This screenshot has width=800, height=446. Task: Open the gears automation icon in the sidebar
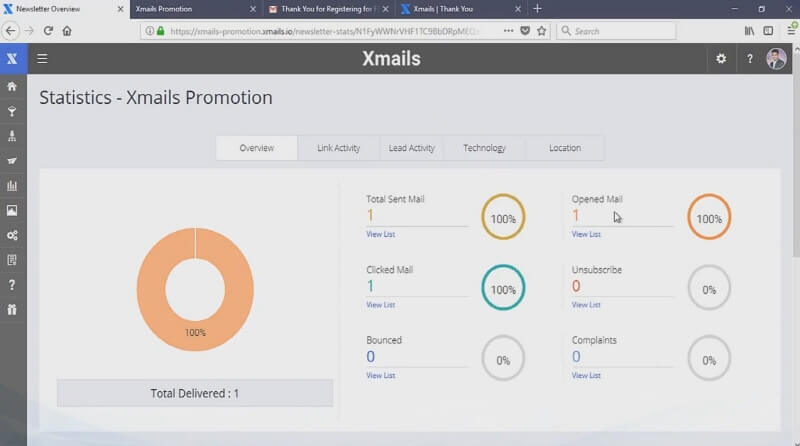[x=12, y=235]
